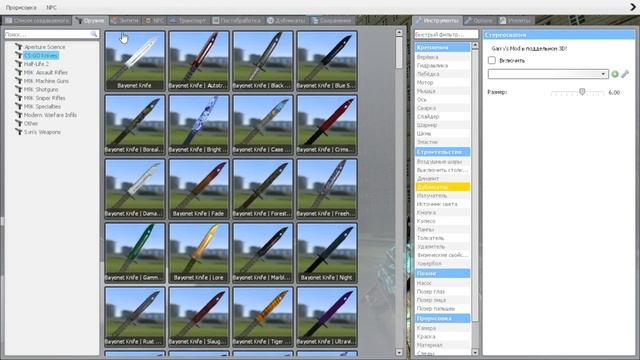
Task: Click the Размер slider handle
Action: tap(582, 92)
